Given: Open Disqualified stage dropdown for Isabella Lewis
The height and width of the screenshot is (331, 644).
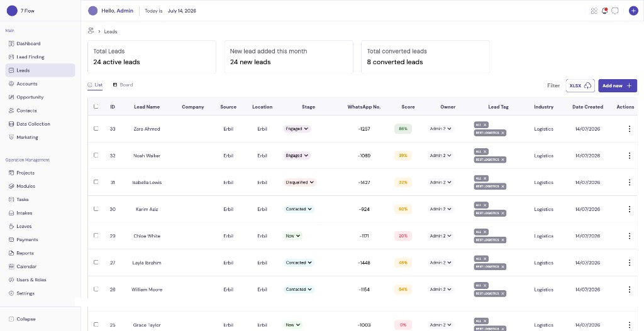Looking at the screenshot, I should tap(300, 183).
